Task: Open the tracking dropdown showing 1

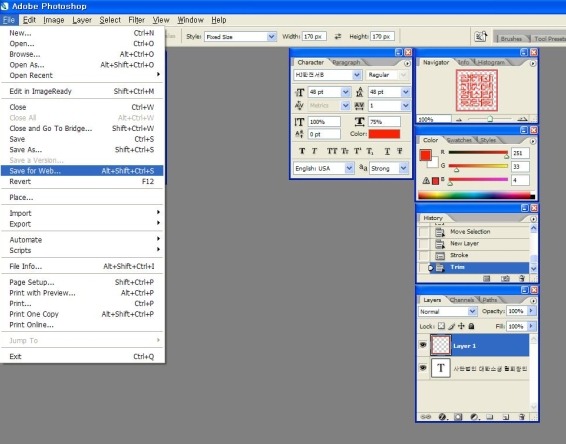Action: (x=405, y=105)
